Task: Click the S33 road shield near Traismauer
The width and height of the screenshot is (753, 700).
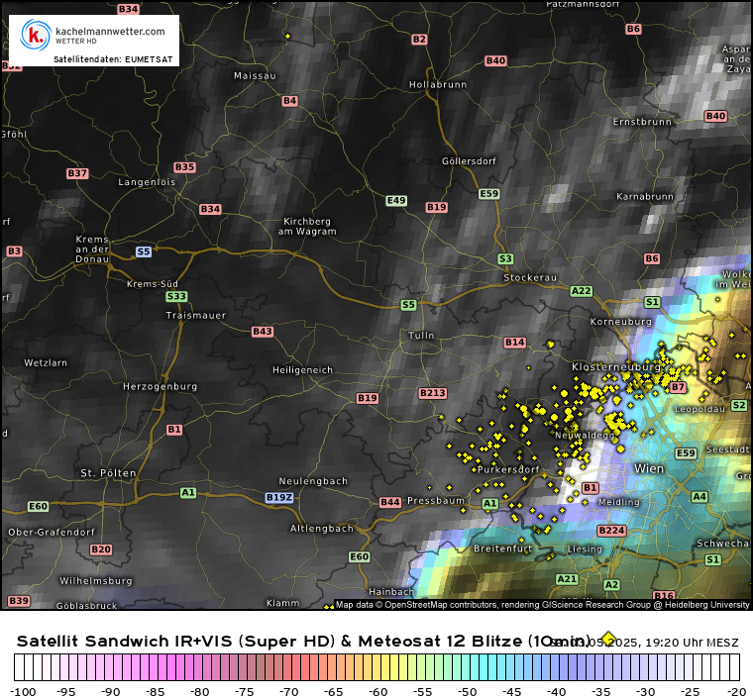Action: coord(176,296)
